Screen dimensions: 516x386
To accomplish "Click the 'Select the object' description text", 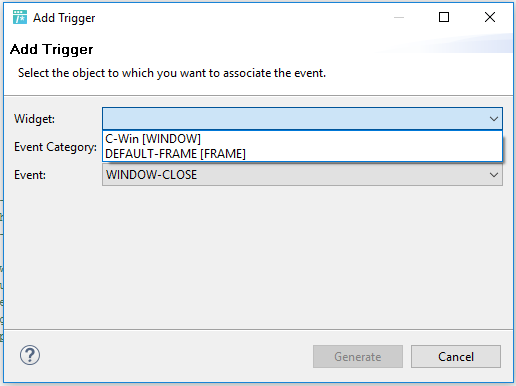I will click(172, 73).
